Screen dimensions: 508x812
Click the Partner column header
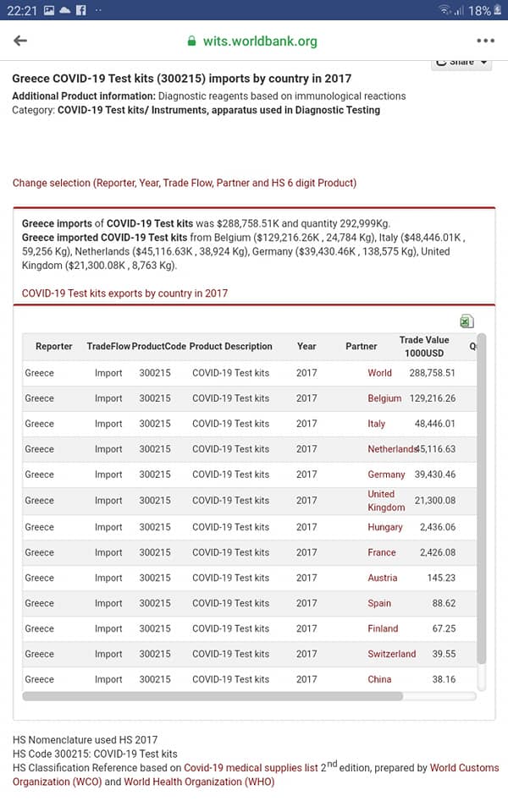click(362, 347)
